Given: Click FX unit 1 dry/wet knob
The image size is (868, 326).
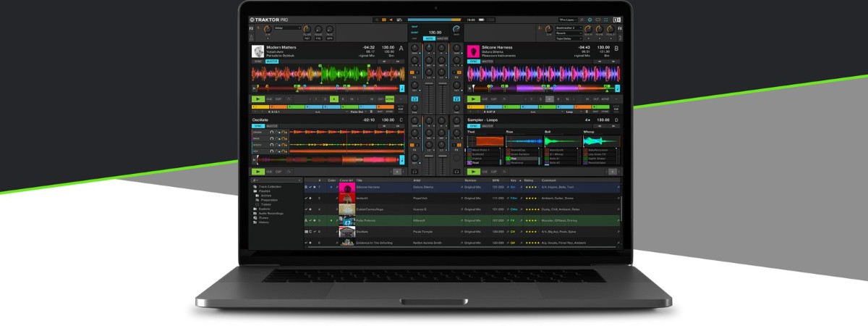Looking at the screenshot, I should [267, 29].
